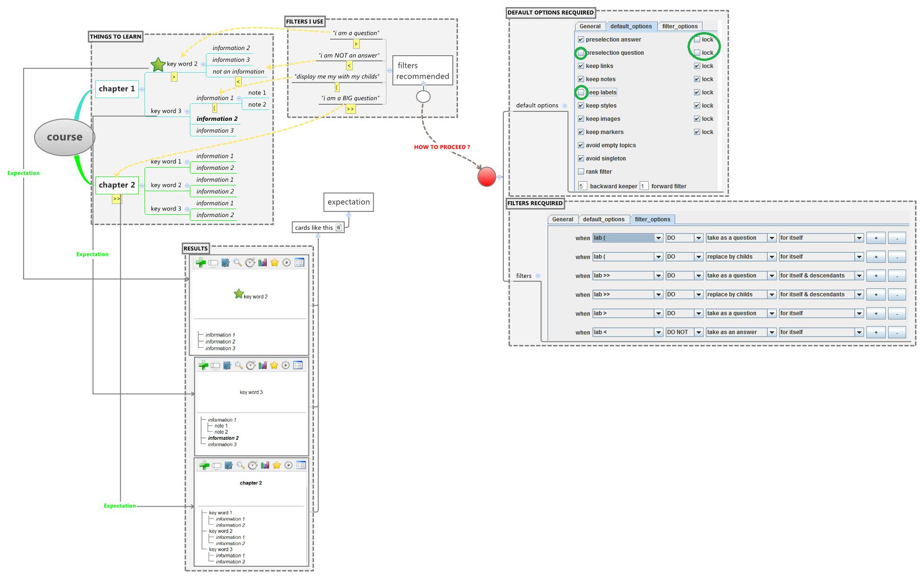The image size is (924, 579).
Task: Click the green plus icon in the "key word 2" card
Action: tap(201, 262)
